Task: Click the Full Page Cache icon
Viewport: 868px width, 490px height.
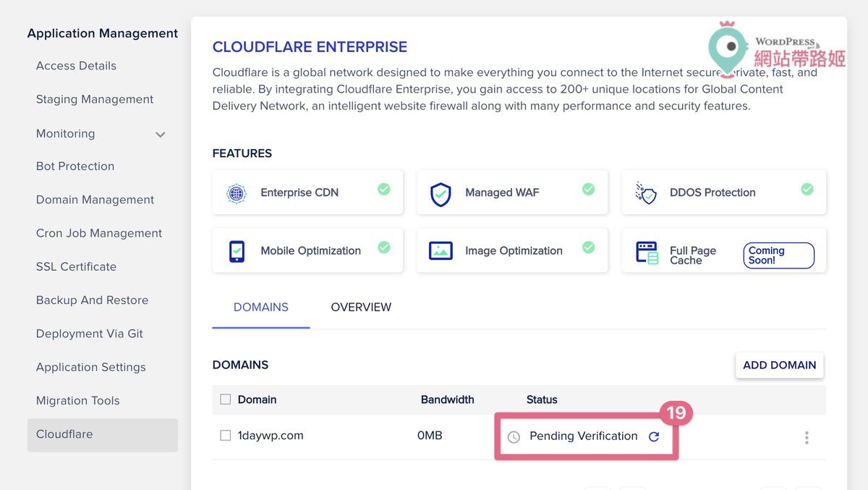Action: [x=647, y=253]
